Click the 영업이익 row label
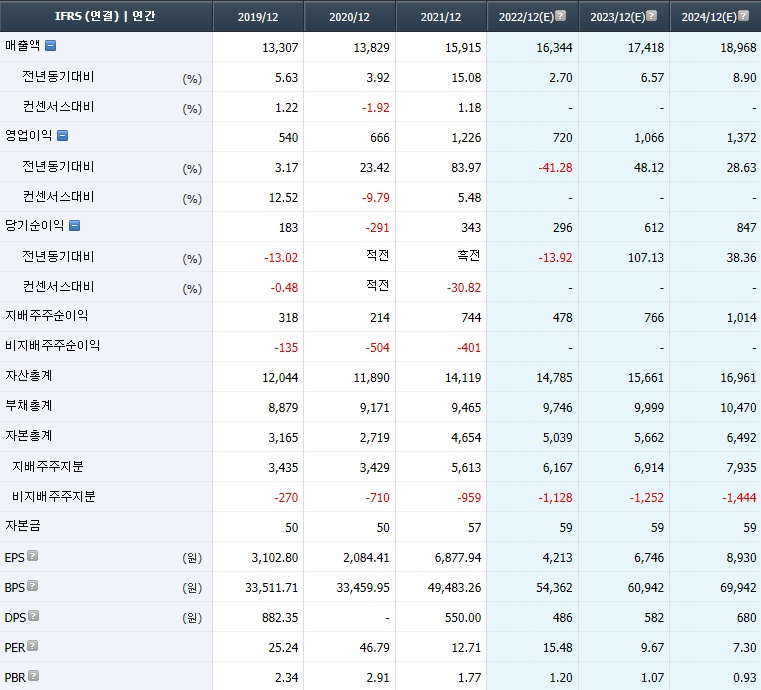761x690 pixels. click(28, 135)
